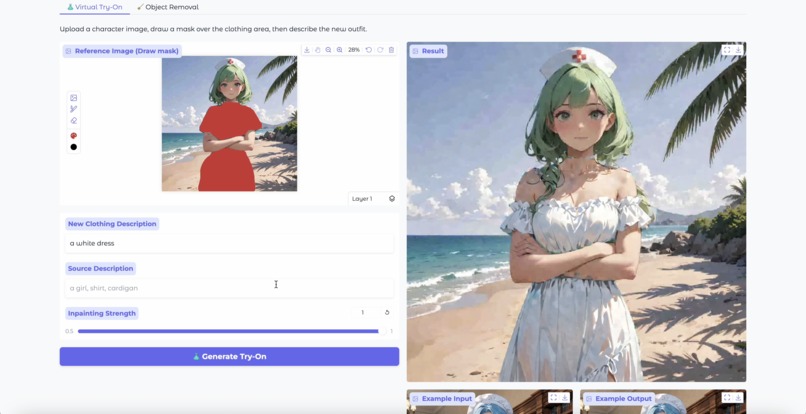
Task: Zoom out of the reference image
Action: click(328, 50)
